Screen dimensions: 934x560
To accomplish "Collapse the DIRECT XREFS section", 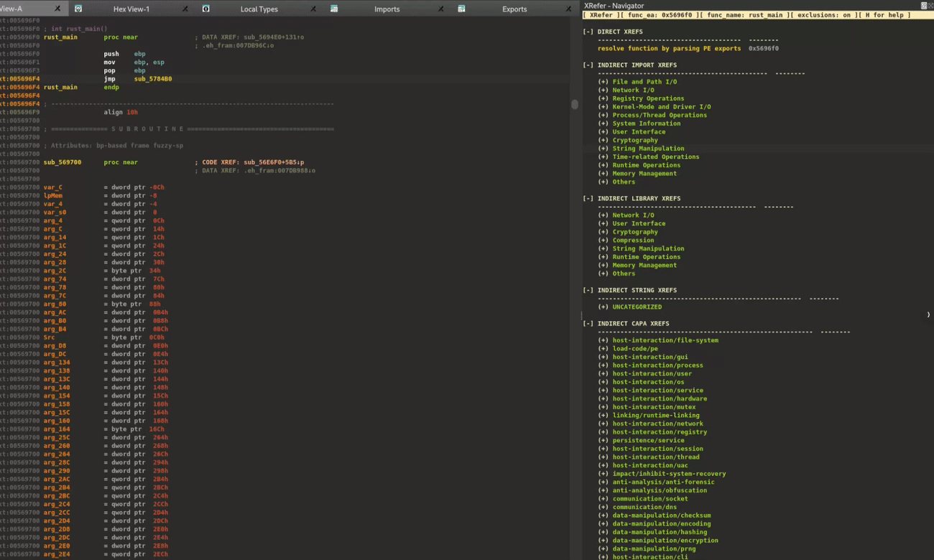I will pos(588,32).
